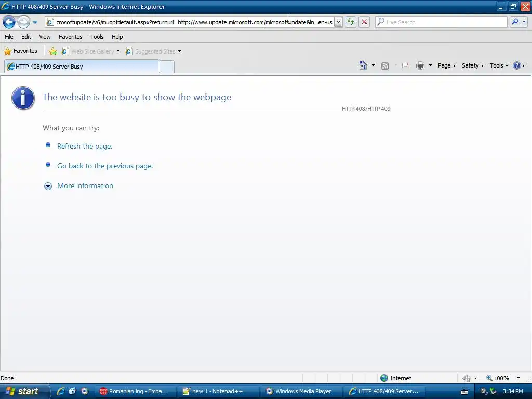Click the on-screen keyboard tray icon
This screenshot has width=532, height=399.
[x=464, y=392]
